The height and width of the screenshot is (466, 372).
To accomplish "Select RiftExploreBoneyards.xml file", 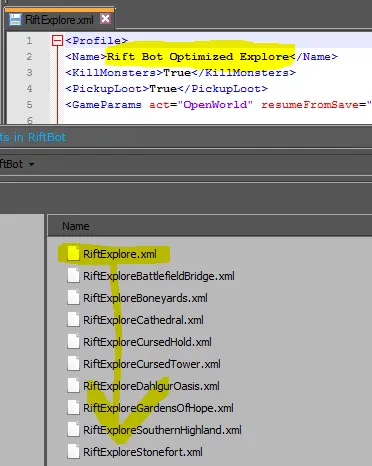I will coord(145,298).
